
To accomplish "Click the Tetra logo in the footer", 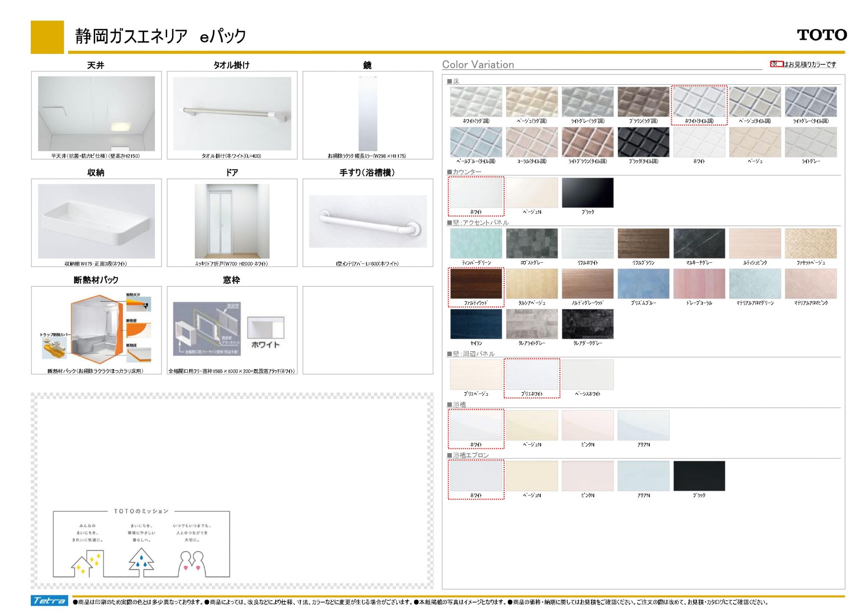I will 49,601.
